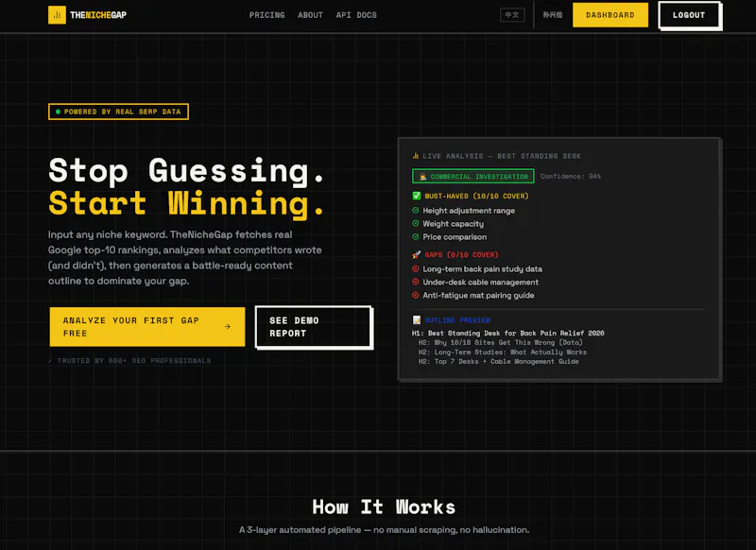Click the Price comparison item text
Viewport: 756px width, 550px height.
click(455, 236)
